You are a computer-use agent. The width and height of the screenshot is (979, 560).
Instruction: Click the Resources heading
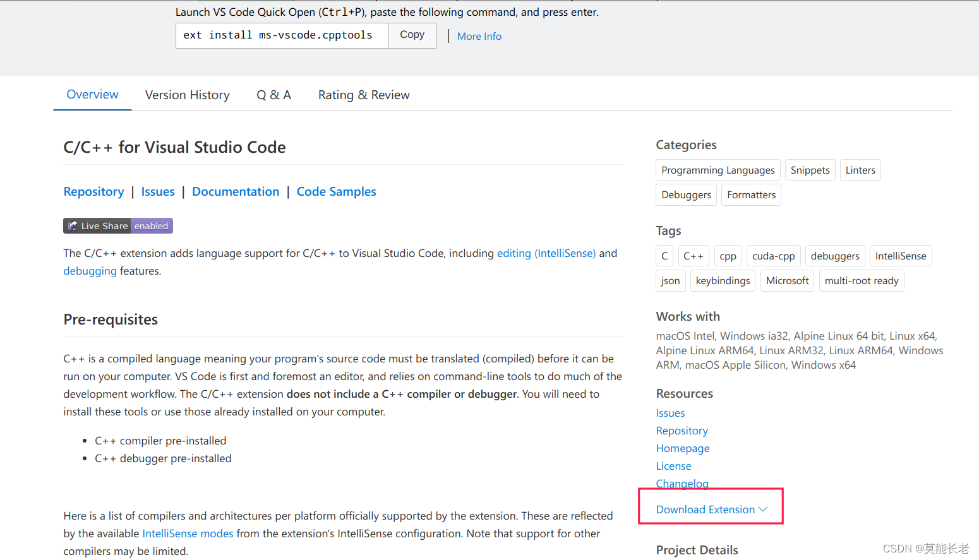[x=684, y=393]
